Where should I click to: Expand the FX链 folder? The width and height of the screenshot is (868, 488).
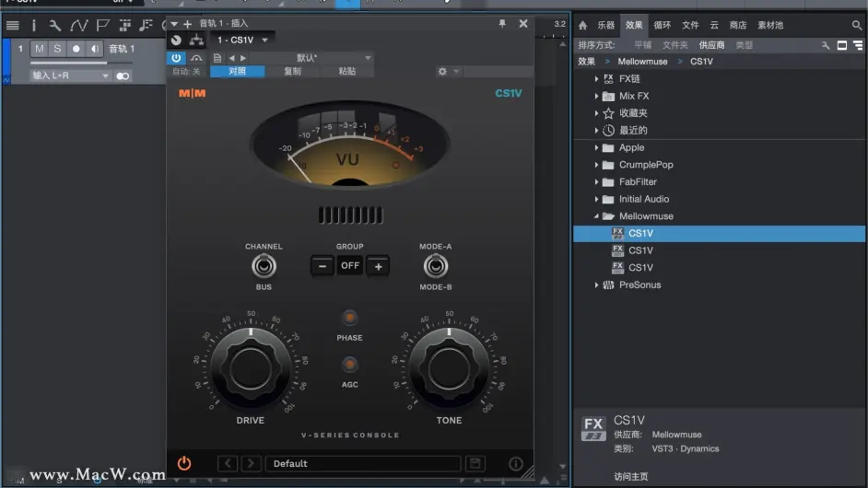(x=596, y=79)
